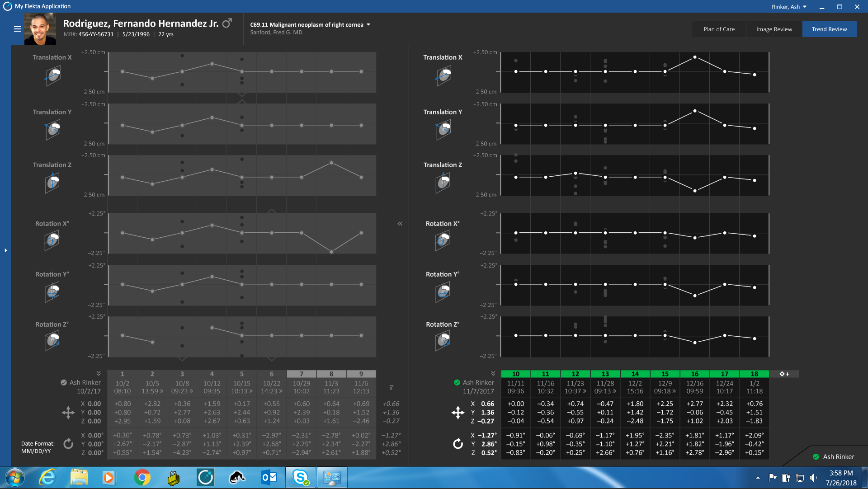Open Image Review
The image size is (868, 489).
774,28
